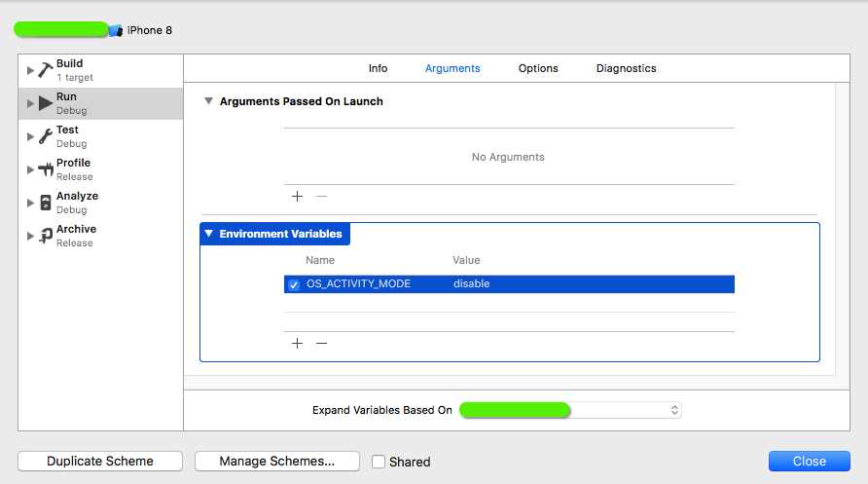Close the scheme editor

(810, 461)
